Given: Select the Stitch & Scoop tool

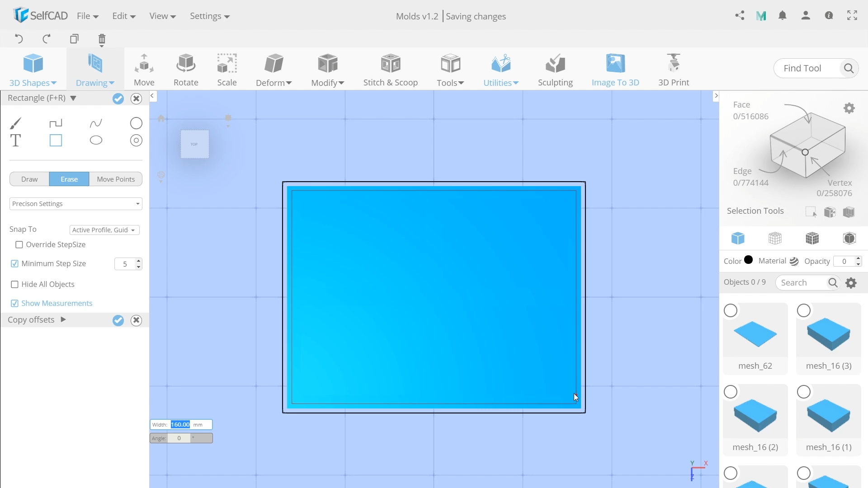Looking at the screenshot, I should pyautogui.click(x=390, y=69).
